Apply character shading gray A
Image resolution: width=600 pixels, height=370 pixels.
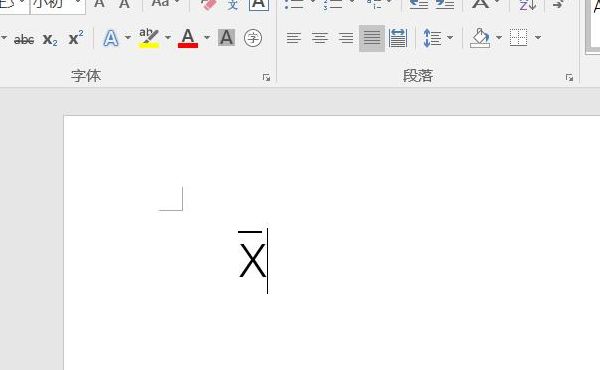point(227,38)
